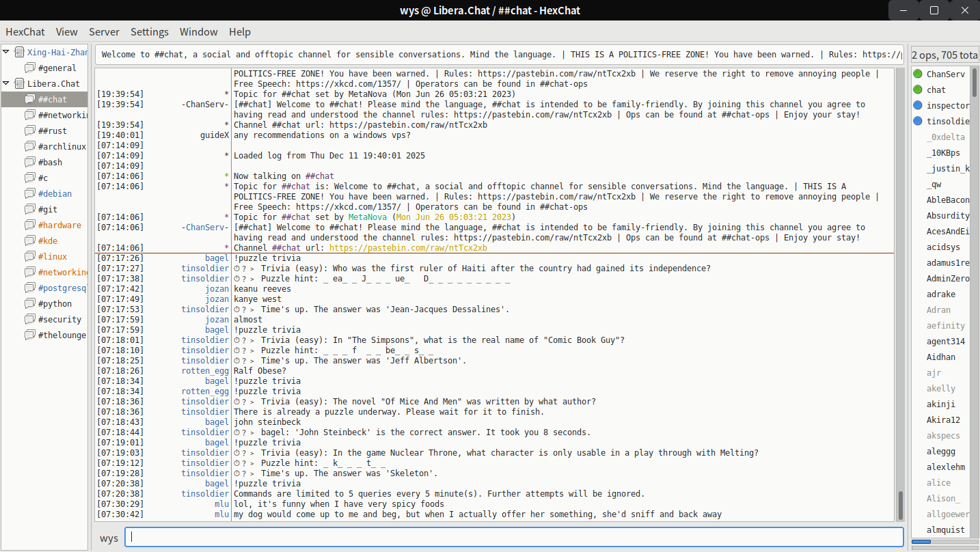Click the channel icon beside #general
Screen dimensions: 980x552
[30, 68]
